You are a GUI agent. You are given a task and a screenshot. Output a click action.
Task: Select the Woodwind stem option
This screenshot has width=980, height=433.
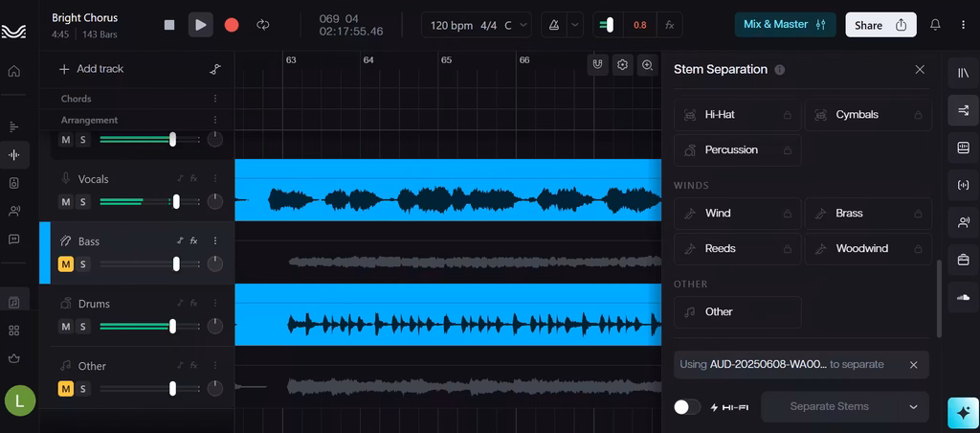(x=868, y=249)
